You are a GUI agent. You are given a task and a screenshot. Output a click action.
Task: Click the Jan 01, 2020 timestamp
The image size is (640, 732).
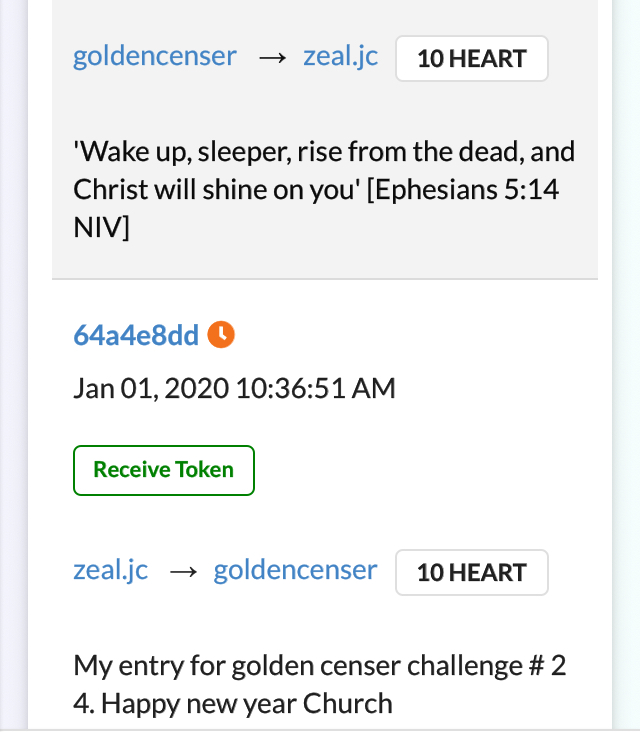coord(234,388)
